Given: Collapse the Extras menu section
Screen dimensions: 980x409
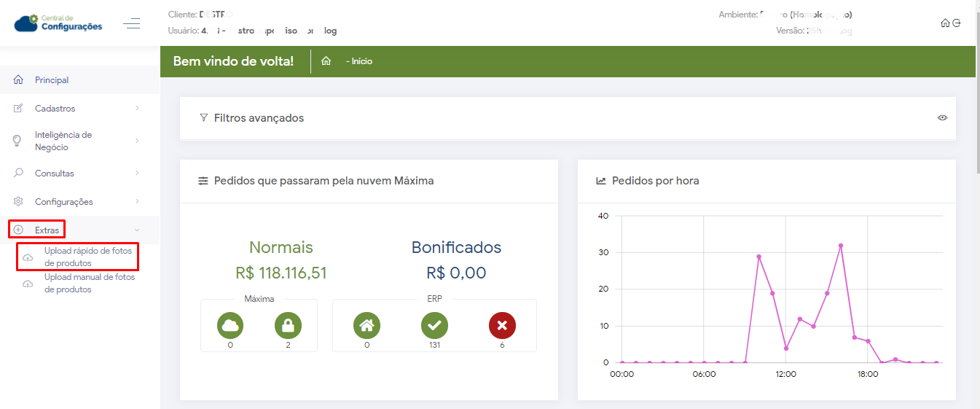Looking at the screenshot, I should point(137,230).
